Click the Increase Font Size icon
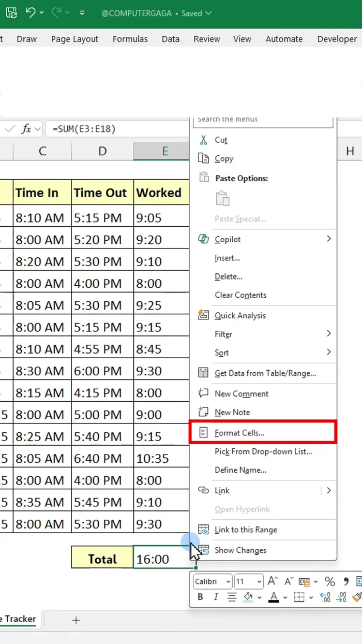 (273, 581)
